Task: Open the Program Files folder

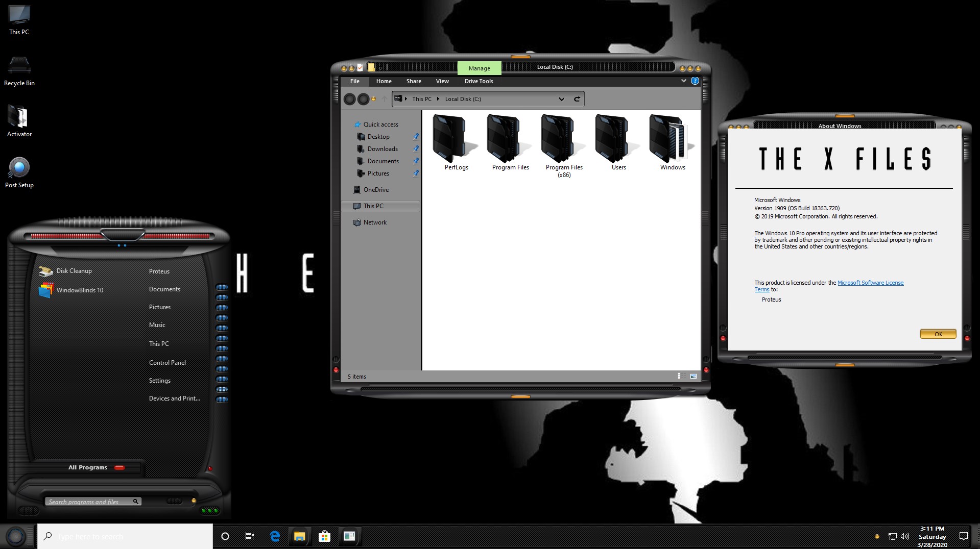Action: pyautogui.click(x=510, y=143)
